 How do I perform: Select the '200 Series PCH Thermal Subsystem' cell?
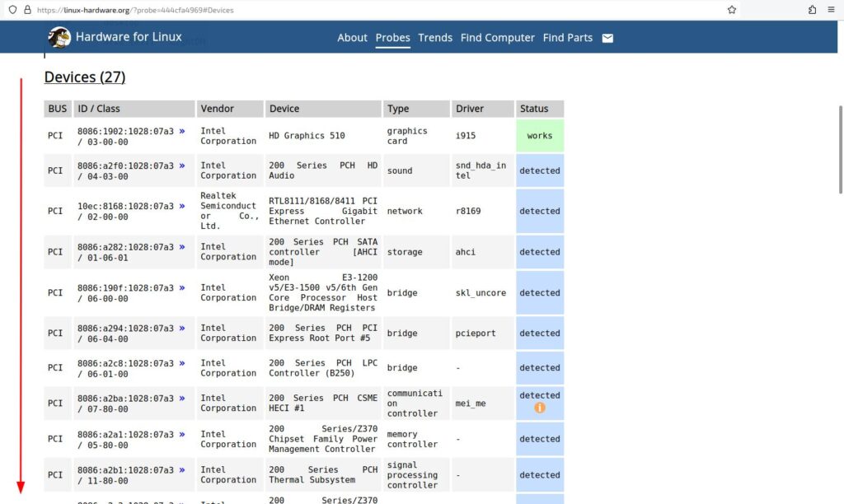click(x=323, y=475)
